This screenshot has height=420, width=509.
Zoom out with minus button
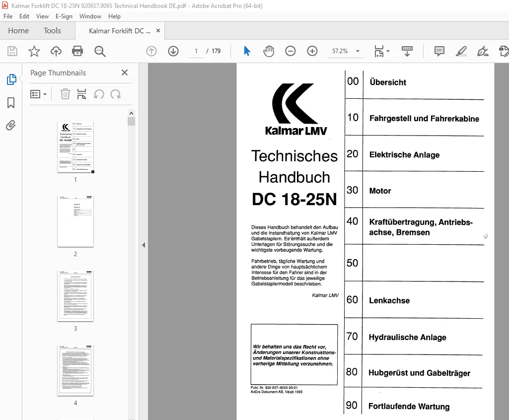(290, 51)
